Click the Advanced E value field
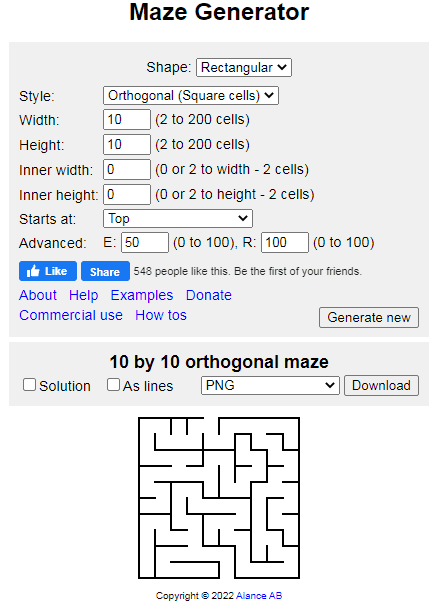 click(145, 242)
